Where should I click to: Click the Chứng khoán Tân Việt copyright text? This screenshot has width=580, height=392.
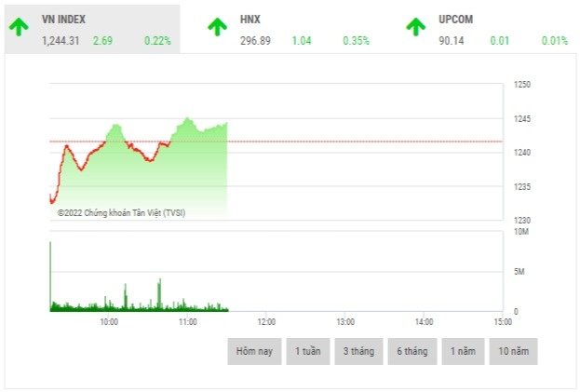[121, 212]
